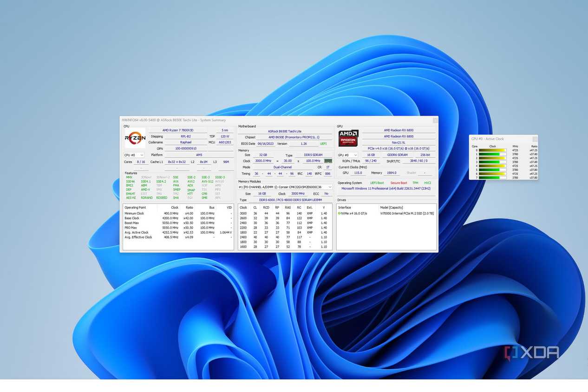Click the memory Size 32 GB value

(263, 155)
